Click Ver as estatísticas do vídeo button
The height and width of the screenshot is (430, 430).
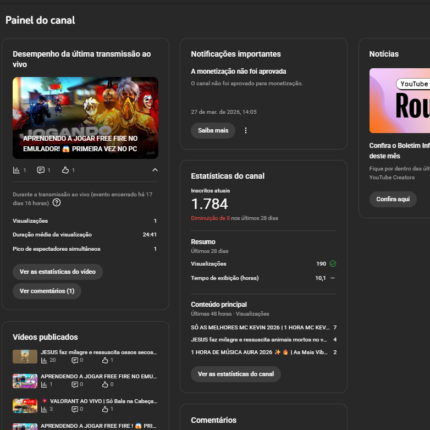58,272
